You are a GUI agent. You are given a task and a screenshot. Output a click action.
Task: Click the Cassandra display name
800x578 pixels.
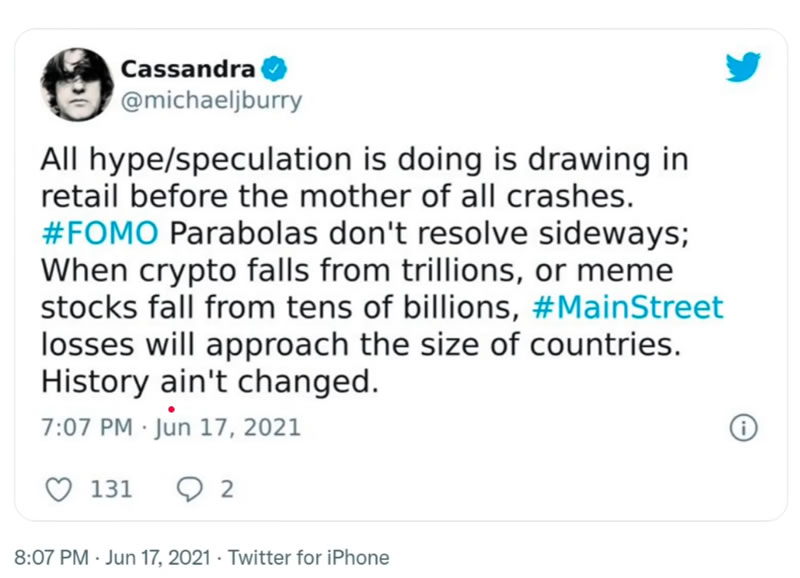pos(187,69)
